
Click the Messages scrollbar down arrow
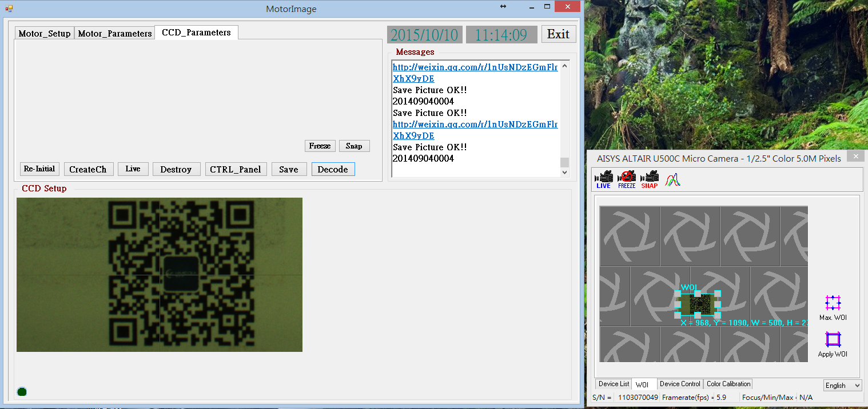[x=565, y=172]
